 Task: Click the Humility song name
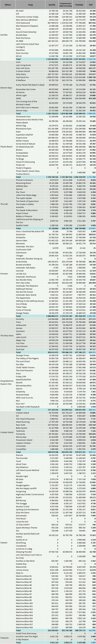click(x=20, y=319)
